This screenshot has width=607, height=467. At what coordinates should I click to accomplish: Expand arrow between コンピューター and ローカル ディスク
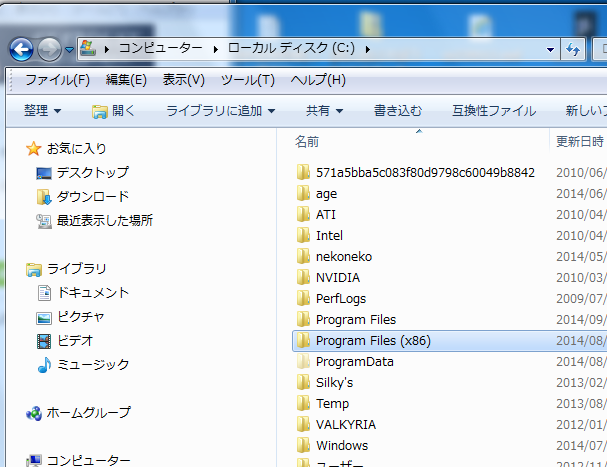click(215, 49)
